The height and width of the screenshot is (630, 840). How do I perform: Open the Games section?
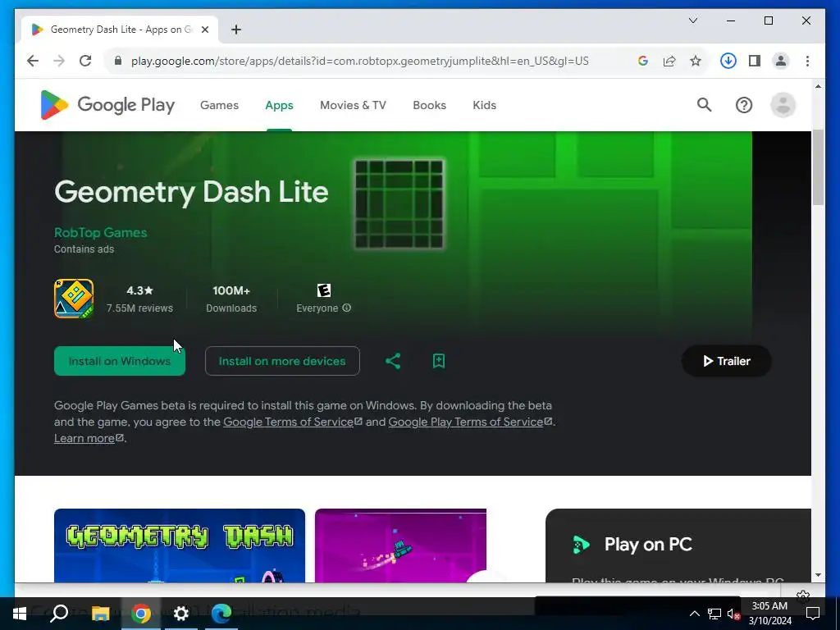click(219, 105)
